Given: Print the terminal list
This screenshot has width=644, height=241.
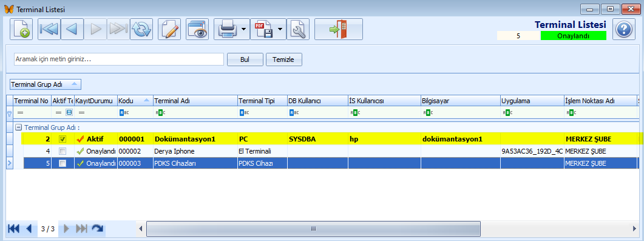Looking at the screenshot, I should (x=227, y=29).
